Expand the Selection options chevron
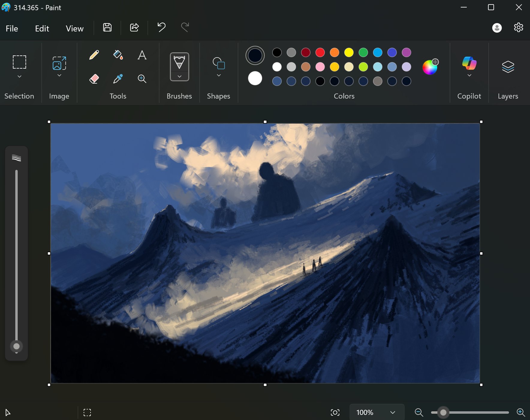 [19, 77]
